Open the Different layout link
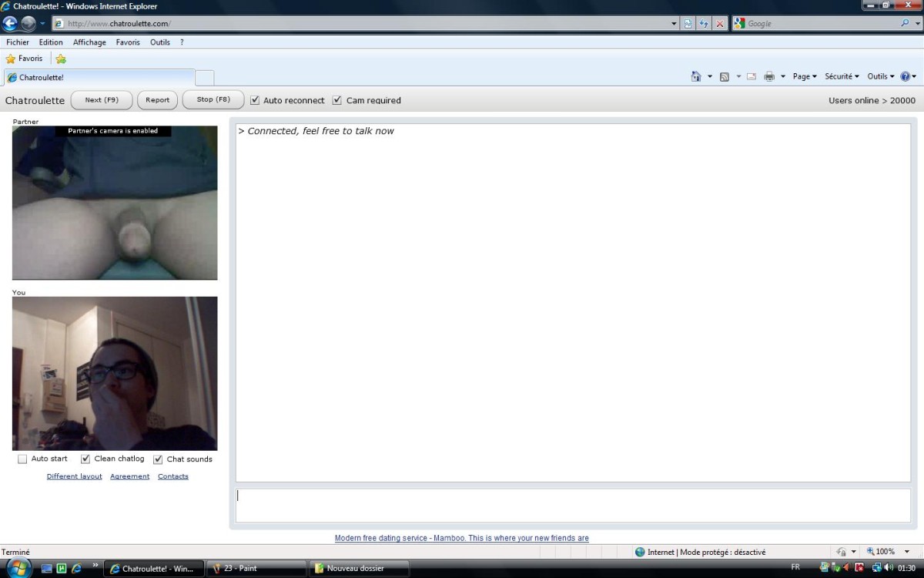 coord(74,476)
